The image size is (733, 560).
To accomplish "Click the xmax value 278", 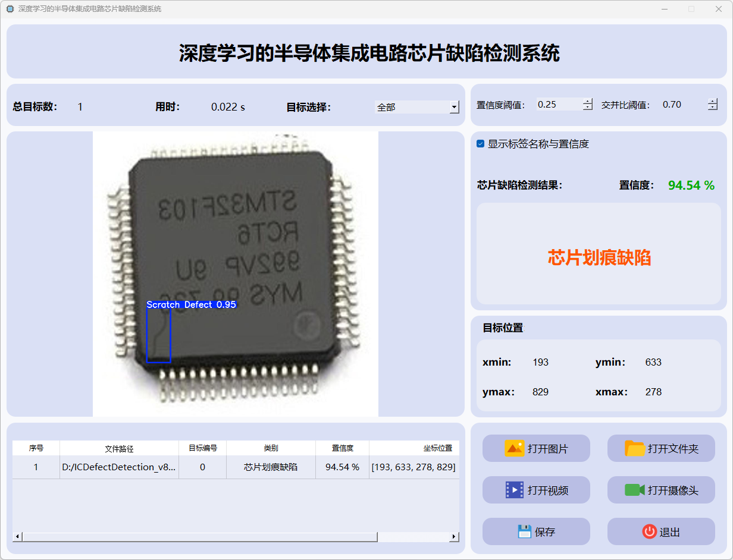I will pos(653,392).
